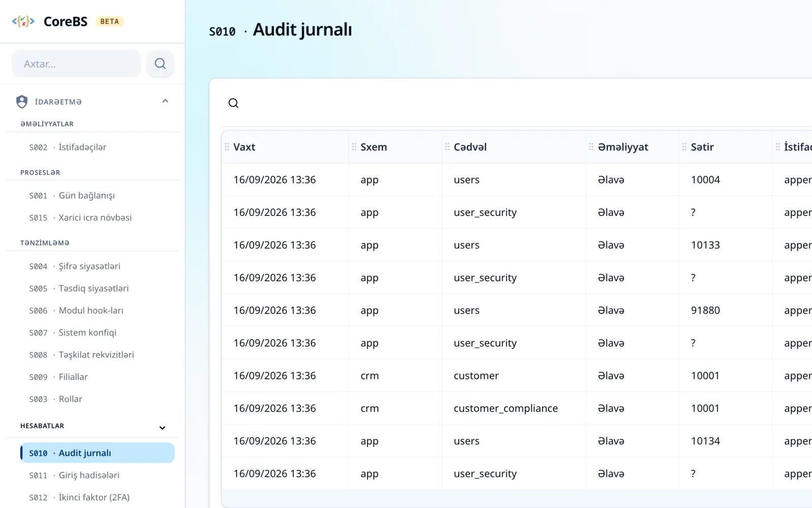Click the Əməliyyatlar section label
Viewport: 812px width, 508px height.
coord(47,124)
